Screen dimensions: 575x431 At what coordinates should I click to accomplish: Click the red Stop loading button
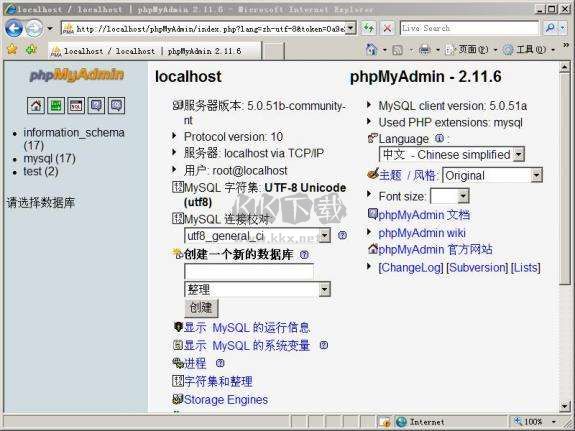pyautogui.click(x=387, y=28)
